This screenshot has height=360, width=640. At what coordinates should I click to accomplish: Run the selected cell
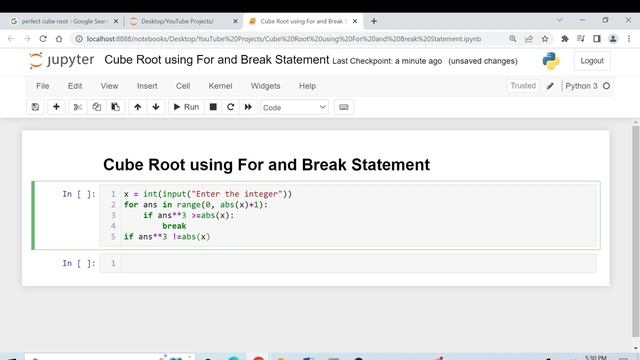click(x=186, y=107)
